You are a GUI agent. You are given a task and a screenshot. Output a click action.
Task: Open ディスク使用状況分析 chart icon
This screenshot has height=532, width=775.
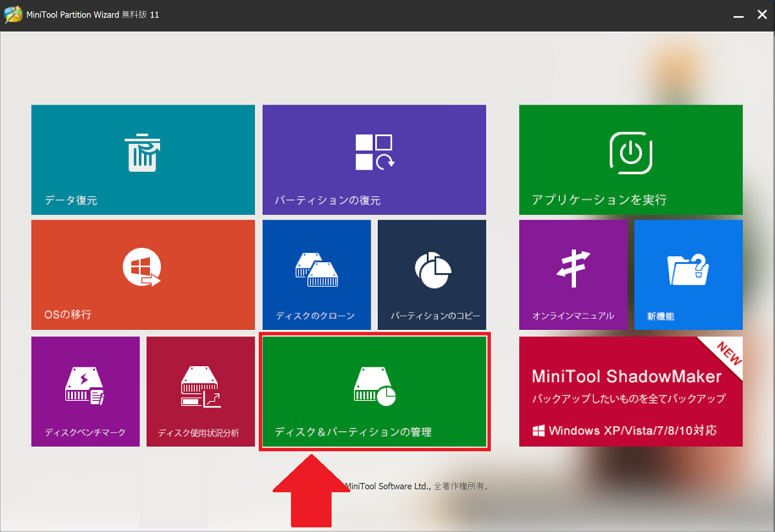point(200,387)
